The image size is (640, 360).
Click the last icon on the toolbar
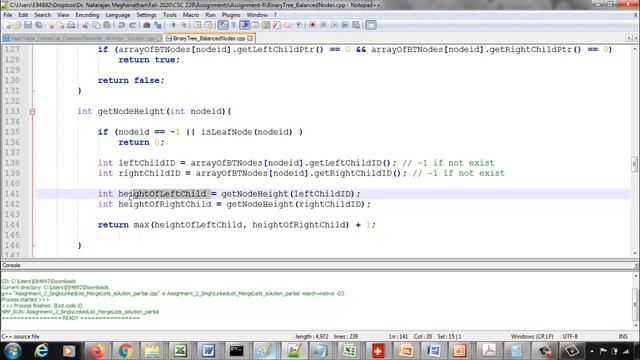point(371,25)
